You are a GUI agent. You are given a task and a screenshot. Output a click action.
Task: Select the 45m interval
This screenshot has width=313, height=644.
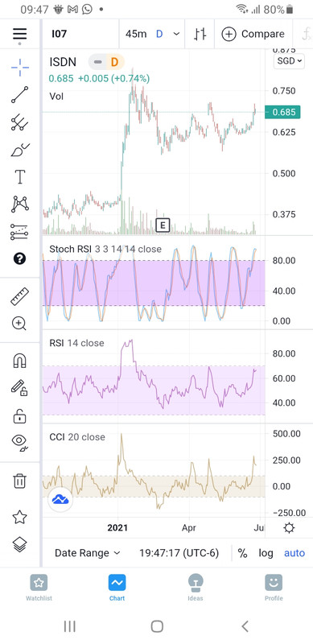click(x=136, y=34)
